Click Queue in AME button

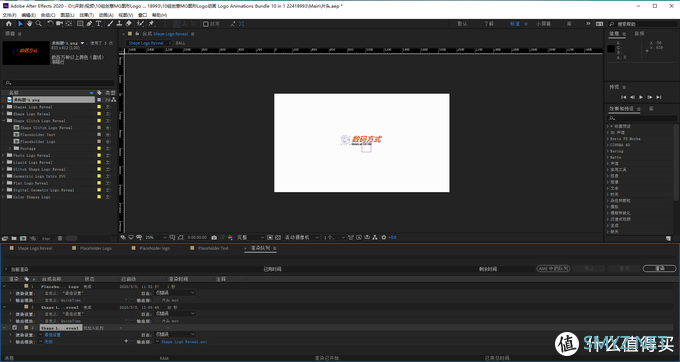pos(553,269)
